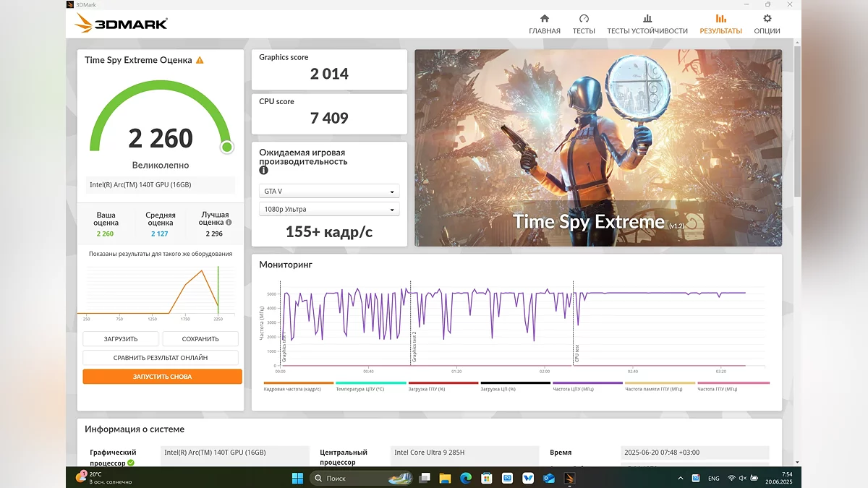Click the info icon next to Лучшая оценка

click(229, 223)
